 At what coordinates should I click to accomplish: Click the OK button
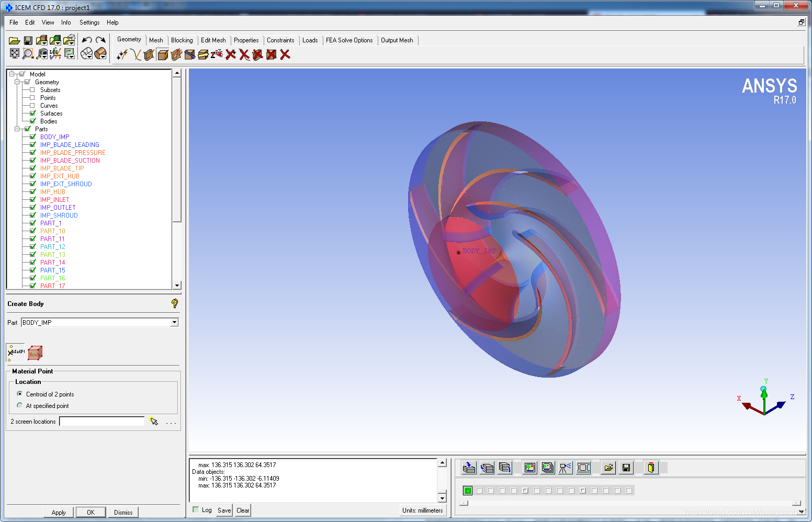[91, 512]
